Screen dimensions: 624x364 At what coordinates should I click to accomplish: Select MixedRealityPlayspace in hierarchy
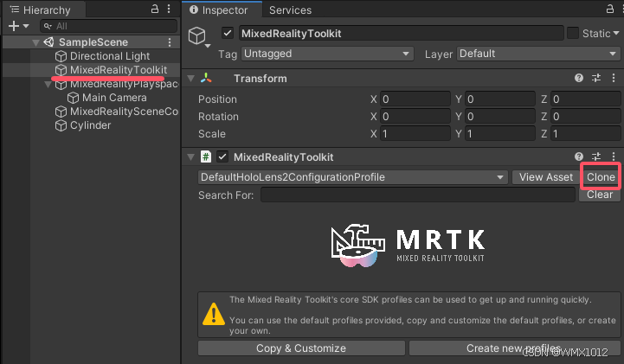[124, 84]
